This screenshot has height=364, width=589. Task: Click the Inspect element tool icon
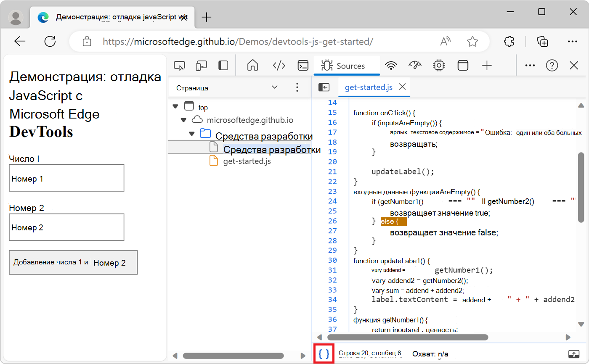pos(180,66)
